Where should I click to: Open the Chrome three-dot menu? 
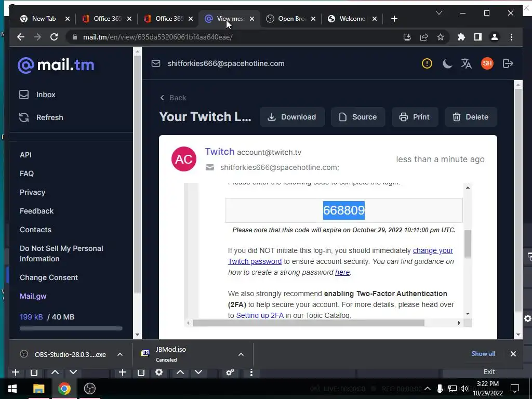pyautogui.click(x=511, y=37)
